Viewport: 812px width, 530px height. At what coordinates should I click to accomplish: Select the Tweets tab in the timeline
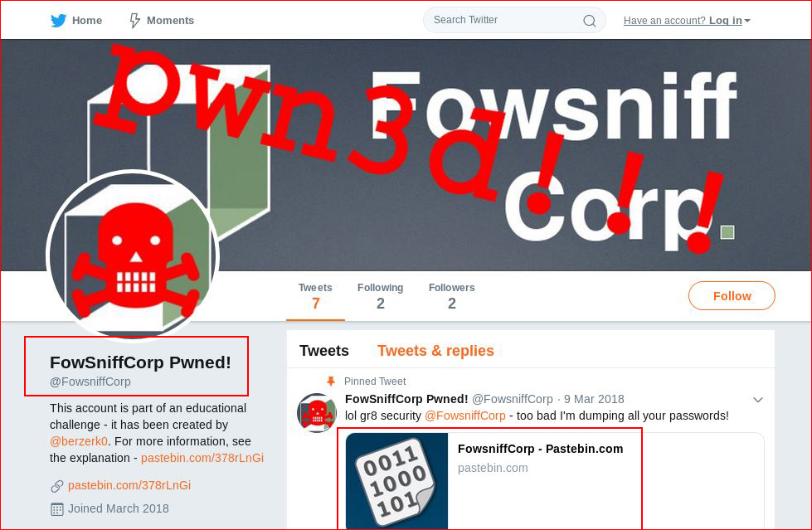pyautogui.click(x=324, y=351)
